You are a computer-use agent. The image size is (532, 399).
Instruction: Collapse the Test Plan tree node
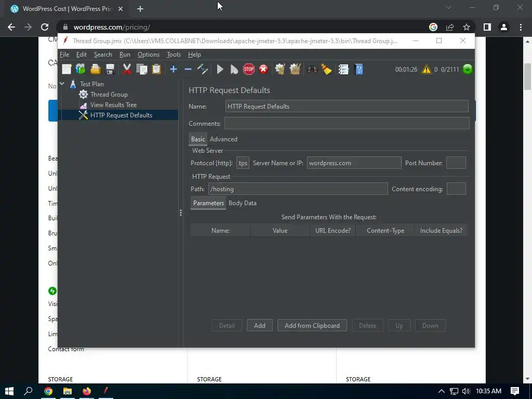(x=62, y=84)
